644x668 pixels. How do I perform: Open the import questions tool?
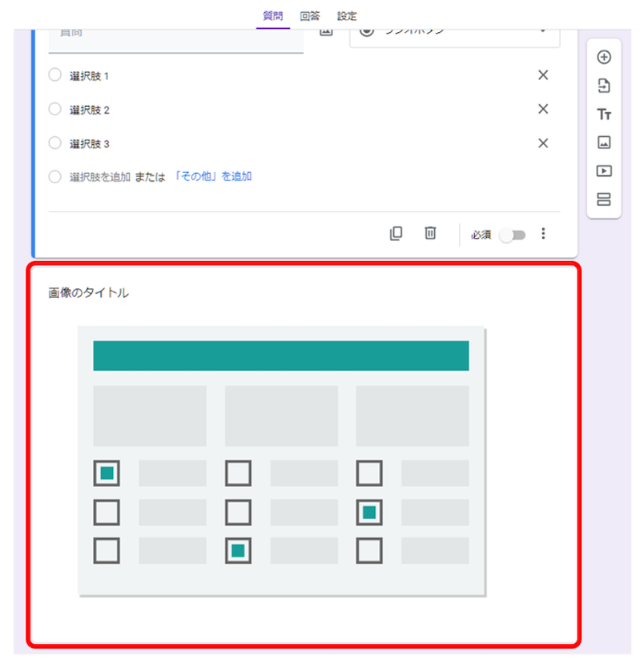pyautogui.click(x=604, y=86)
